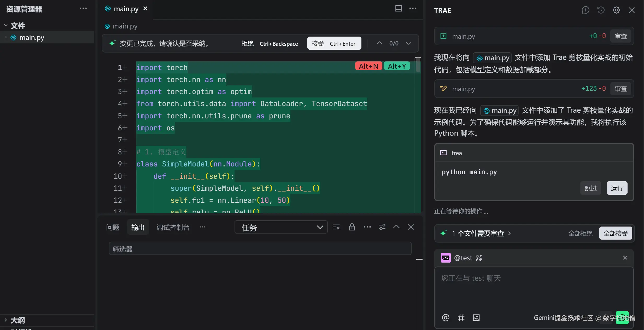Switch to the 问题 tab
This screenshot has height=330, width=644.
click(113, 227)
